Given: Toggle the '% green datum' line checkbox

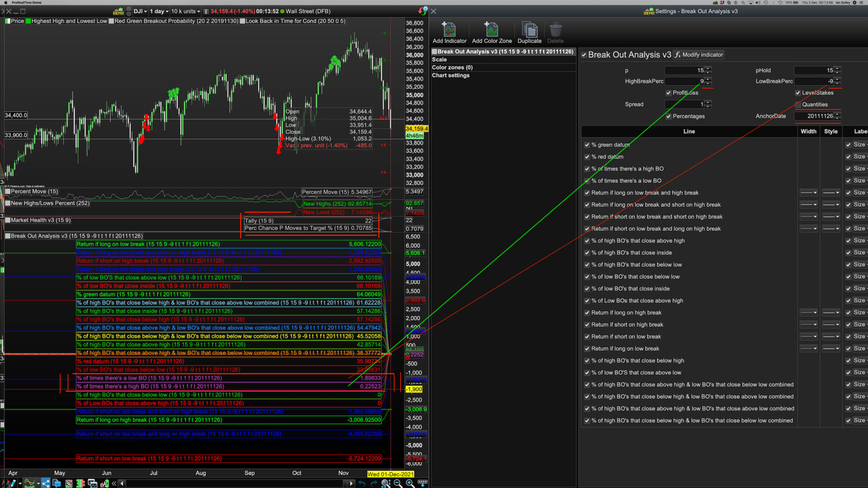Looking at the screenshot, I should 587,145.
